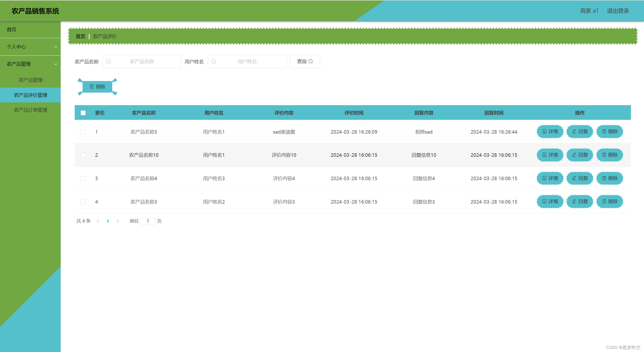Open the 个人中心 sidebar menu
The height and width of the screenshot is (352, 644).
pos(30,47)
